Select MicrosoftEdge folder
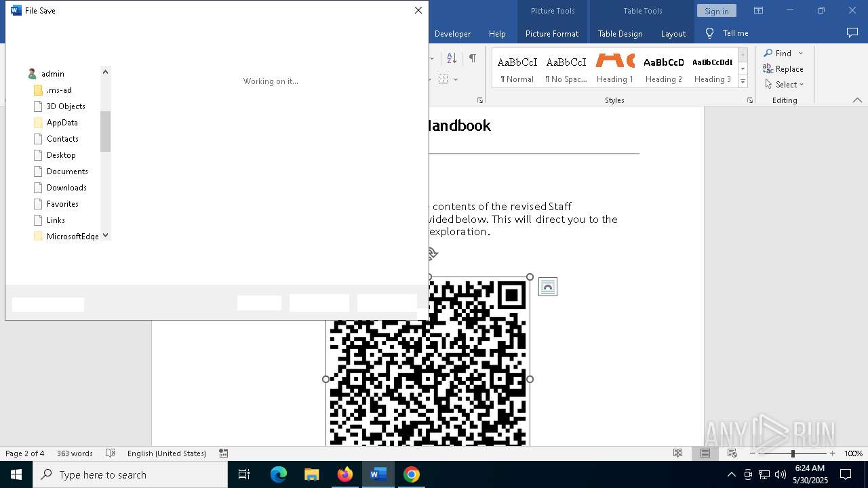 pos(73,237)
